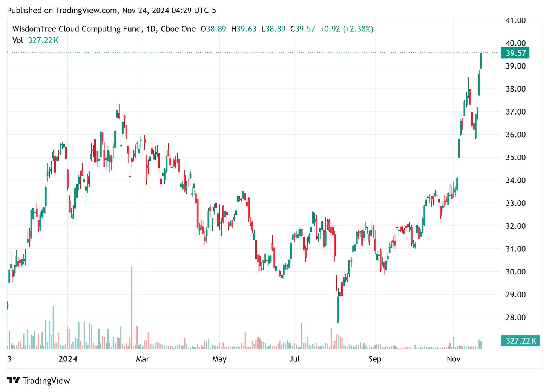549x392 pixels.
Task: Click the May label on time axis
Action: point(219,359)
